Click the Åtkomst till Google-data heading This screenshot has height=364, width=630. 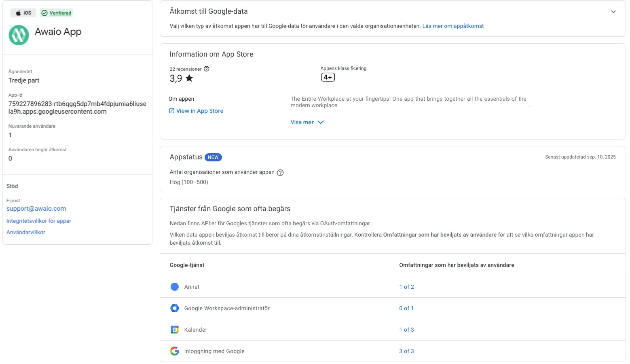point(209,11)
